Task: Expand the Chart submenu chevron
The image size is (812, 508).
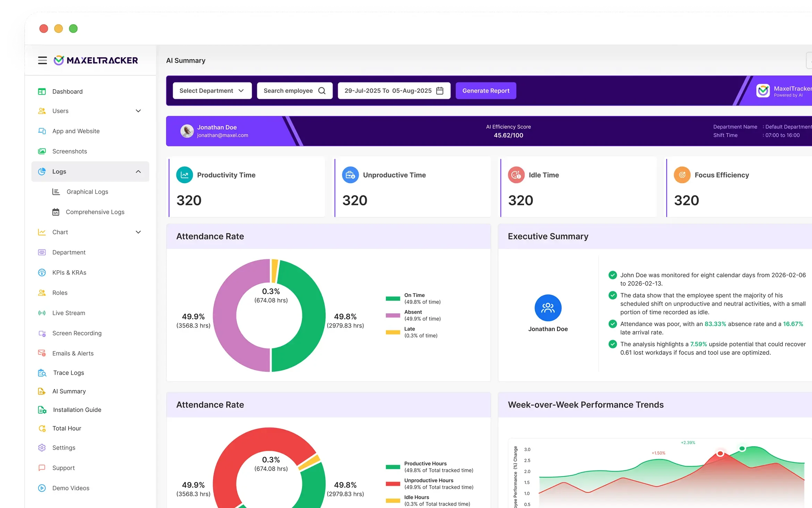Action: pos(138,232)
